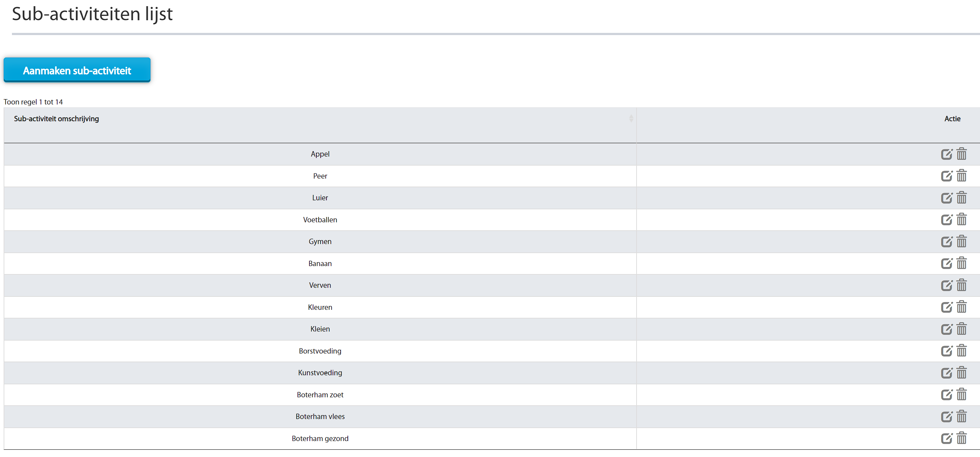Delete the Boterham vlees row

pos(961,416)
